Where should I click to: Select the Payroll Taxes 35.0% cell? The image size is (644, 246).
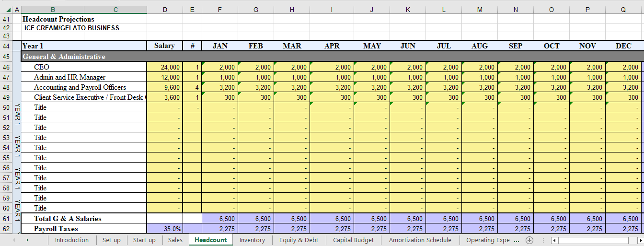click(x=164, y=229)
